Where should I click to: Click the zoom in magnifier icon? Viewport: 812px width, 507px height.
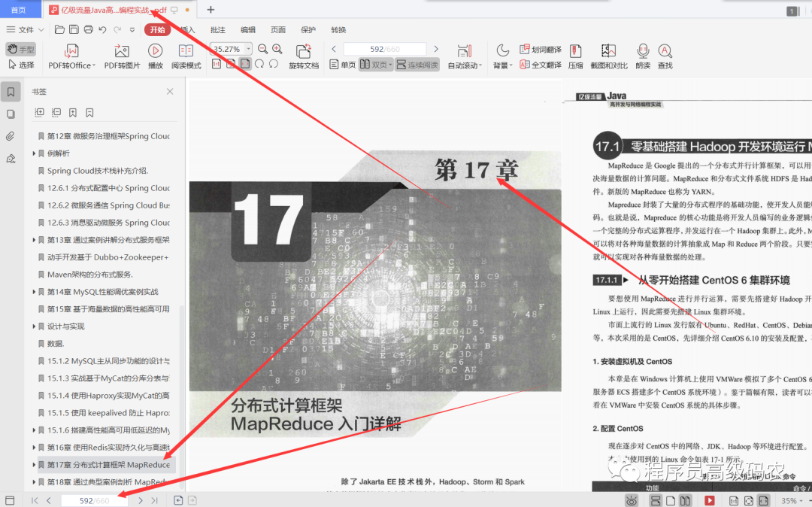(x=277, y=49)
